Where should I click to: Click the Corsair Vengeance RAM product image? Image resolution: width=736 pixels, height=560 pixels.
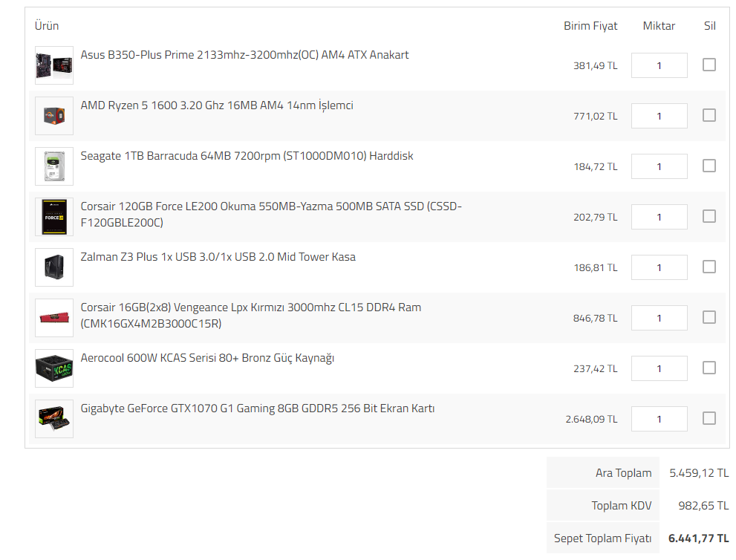coord(54,318)
